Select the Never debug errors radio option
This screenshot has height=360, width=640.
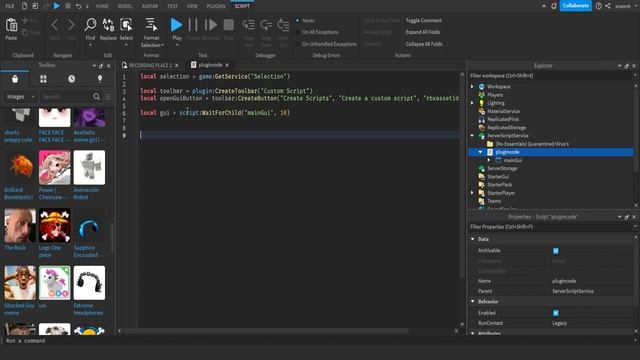point(298,20)
